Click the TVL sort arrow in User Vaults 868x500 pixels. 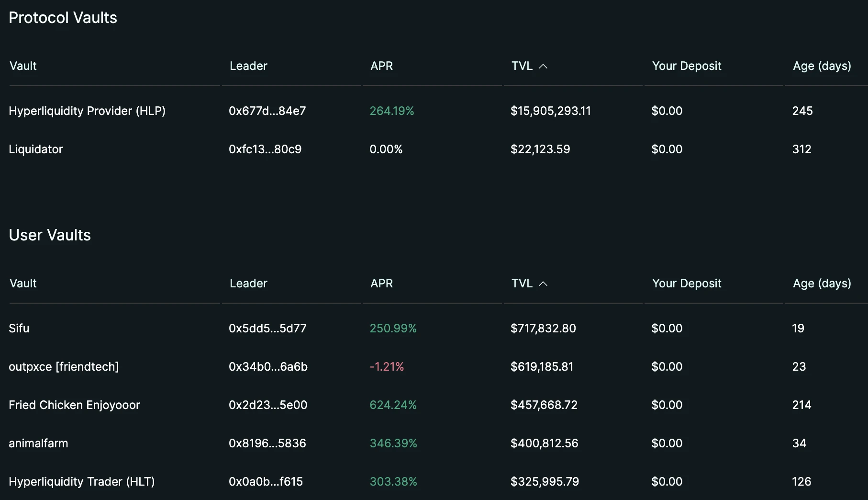[x=543, y=284]
